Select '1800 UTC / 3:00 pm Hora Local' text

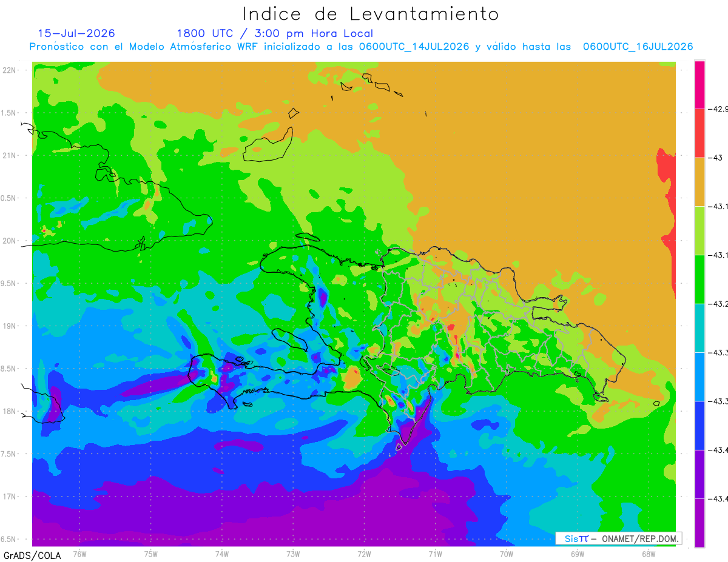coord(275,33)
